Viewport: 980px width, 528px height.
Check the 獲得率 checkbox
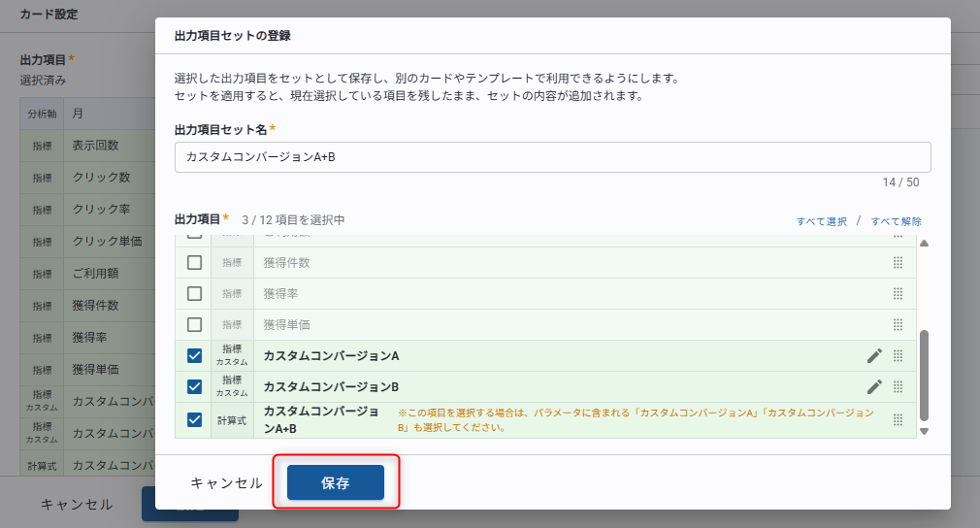coord(194,294)
